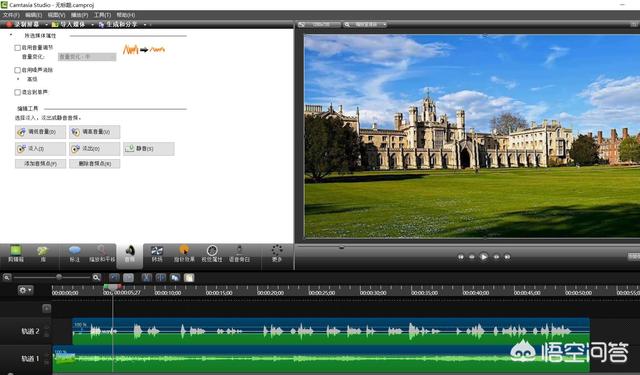Expand the Produce and share dropdown arrow
The height and width of the screenshot is (375, 640).
(x=145, y=25)
